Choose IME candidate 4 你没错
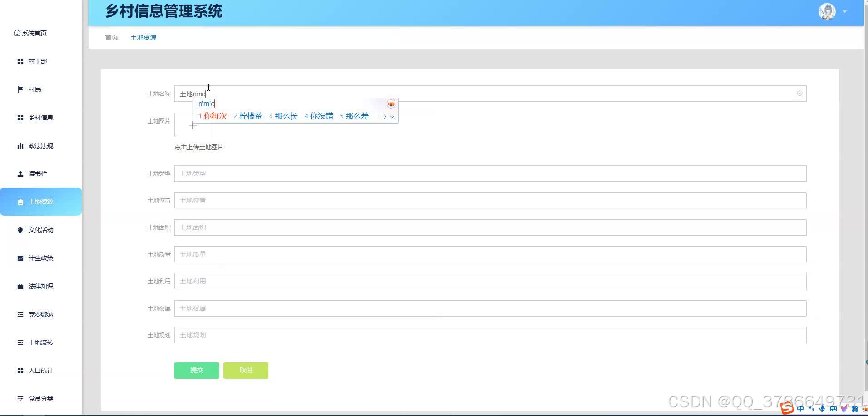Image resolution: width=868 pixels, height=416 pixels. pyautogui.click(x=319, y=116)
